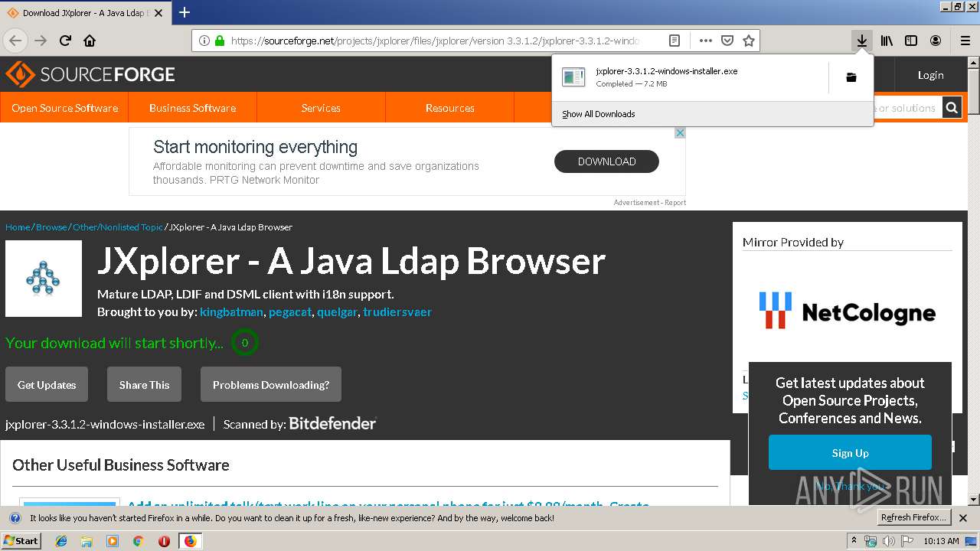Click the Advertisement - Report link
Image resolution: width=980 pixels, height=551 pixels.
tap(649, 203)
